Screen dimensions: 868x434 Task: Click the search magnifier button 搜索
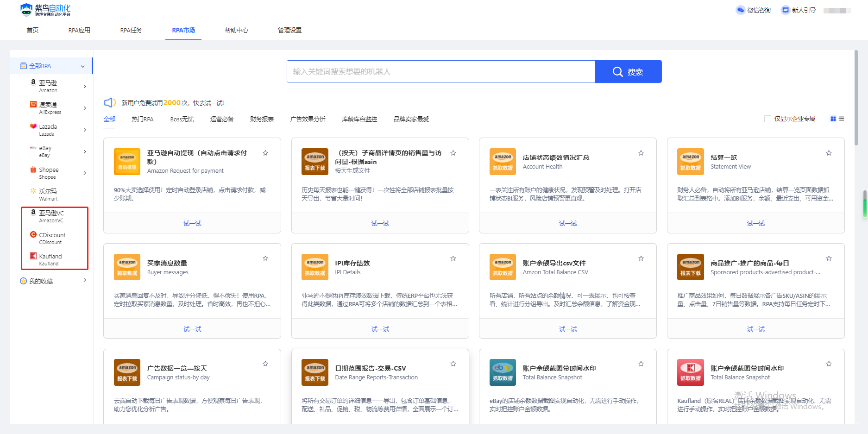coord(628,72)
